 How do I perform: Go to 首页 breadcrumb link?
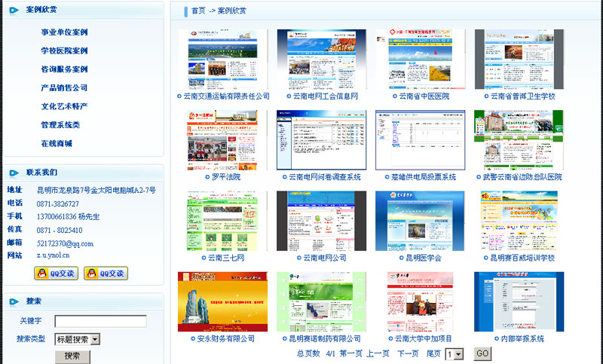click(x=198, y=11)
